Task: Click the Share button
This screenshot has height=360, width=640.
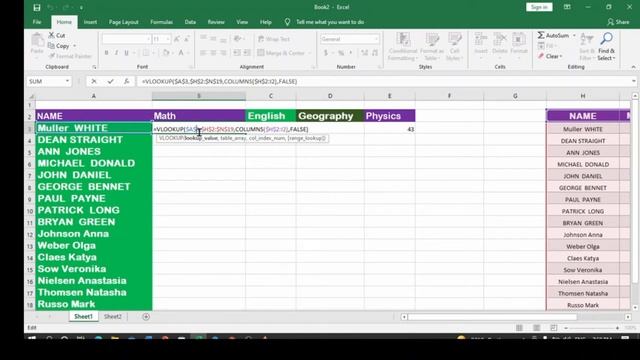Action: click(x=618, y=22)
